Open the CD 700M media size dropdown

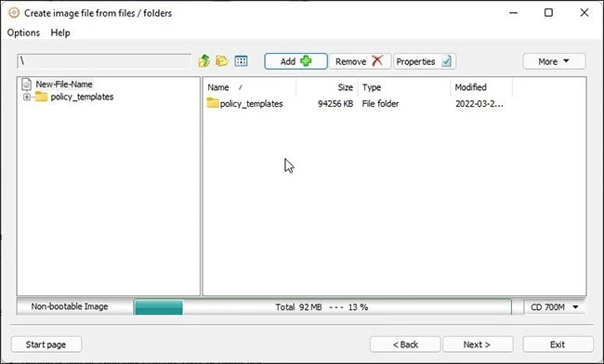click(554, 307)
